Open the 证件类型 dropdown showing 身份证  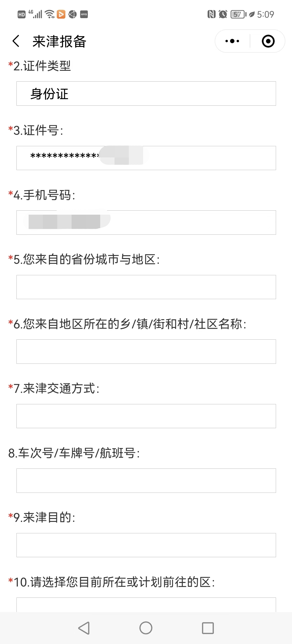(146, 93)
